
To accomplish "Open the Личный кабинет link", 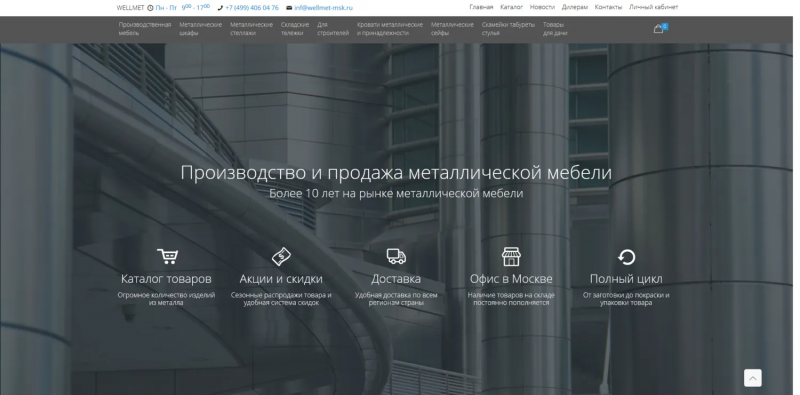I will point(654,7).
